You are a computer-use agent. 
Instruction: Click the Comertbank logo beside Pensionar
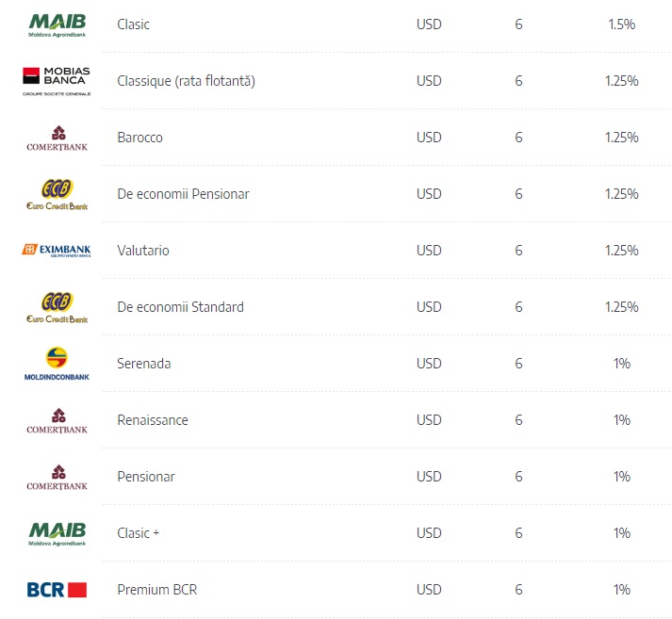(x=57, y=478)
